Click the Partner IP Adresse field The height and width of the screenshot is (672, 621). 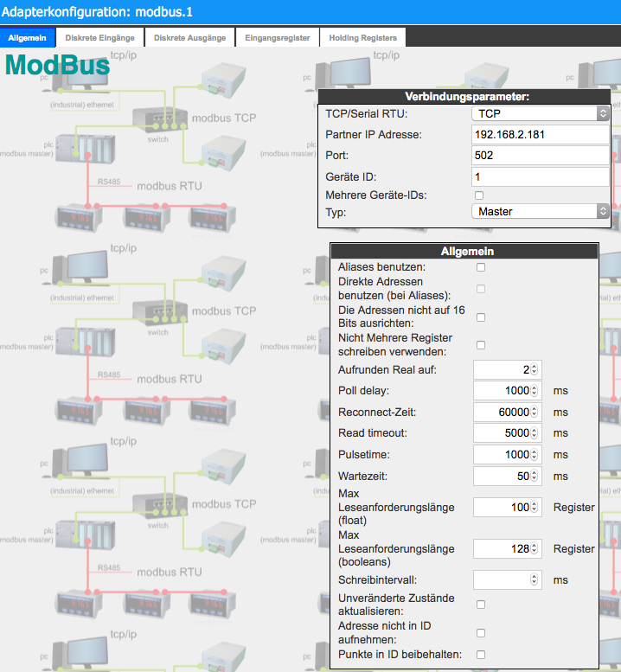[540, 135]
